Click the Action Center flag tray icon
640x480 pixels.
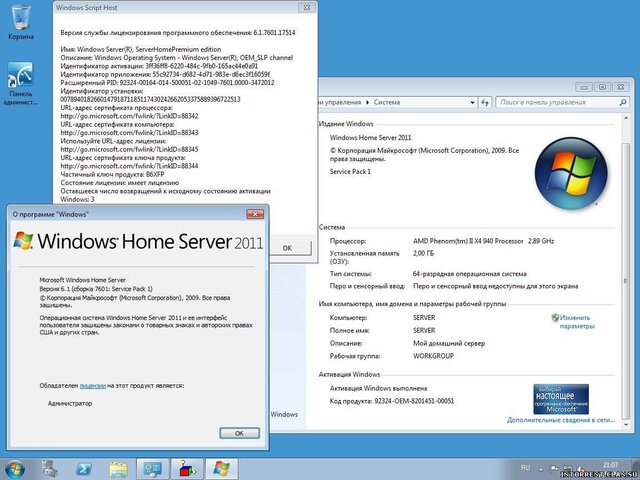[x=554, y=468]
